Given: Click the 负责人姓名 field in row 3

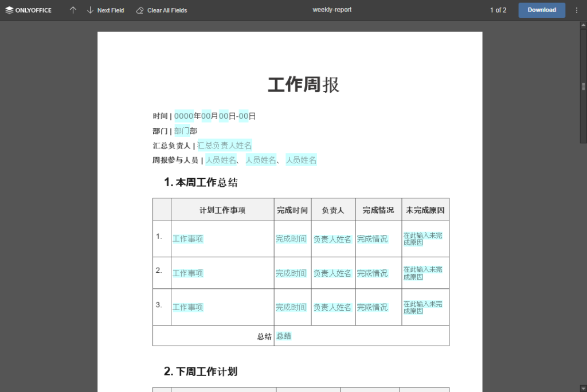Looking at the screenshot, I should pyautogui.click(x=332, y=307).
